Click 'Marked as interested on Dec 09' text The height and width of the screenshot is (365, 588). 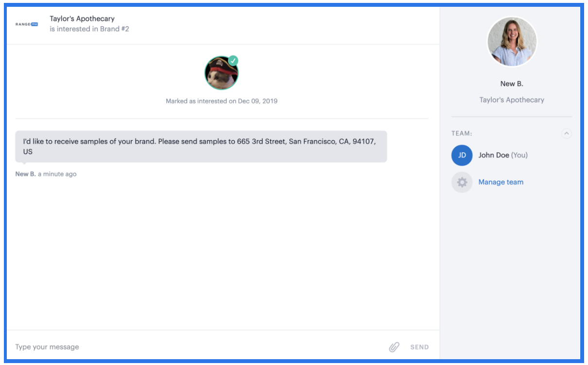[222, 101]
